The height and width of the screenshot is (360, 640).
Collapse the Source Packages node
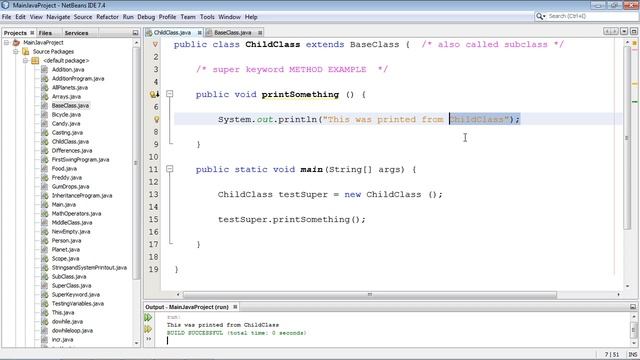(16, 51)
